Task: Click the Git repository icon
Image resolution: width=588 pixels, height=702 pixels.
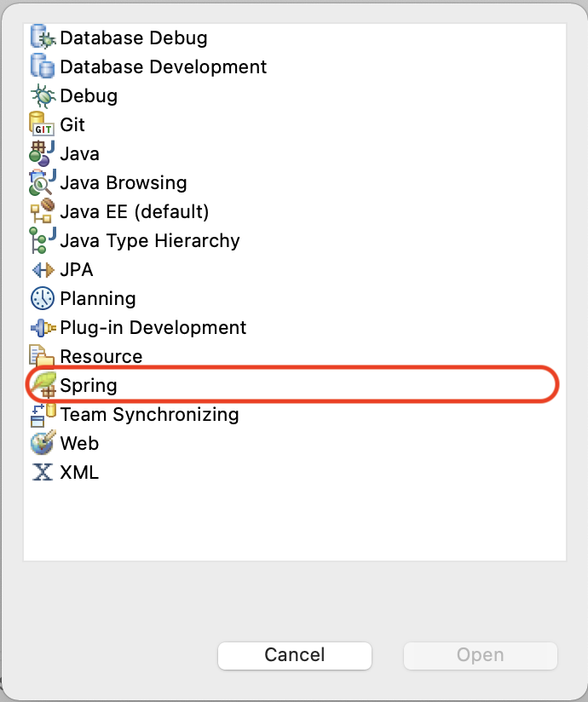Action: point(42,124)
